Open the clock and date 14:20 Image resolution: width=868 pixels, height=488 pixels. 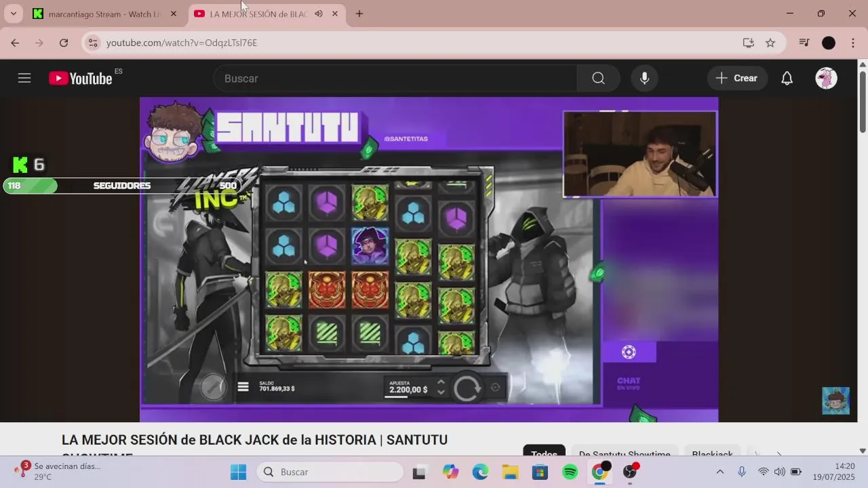tap(834, 472)
